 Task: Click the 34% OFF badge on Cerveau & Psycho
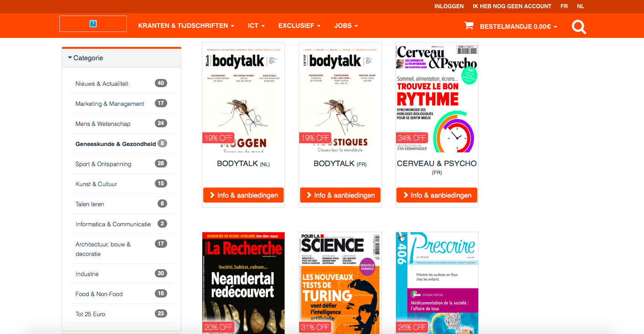point(412,138)
